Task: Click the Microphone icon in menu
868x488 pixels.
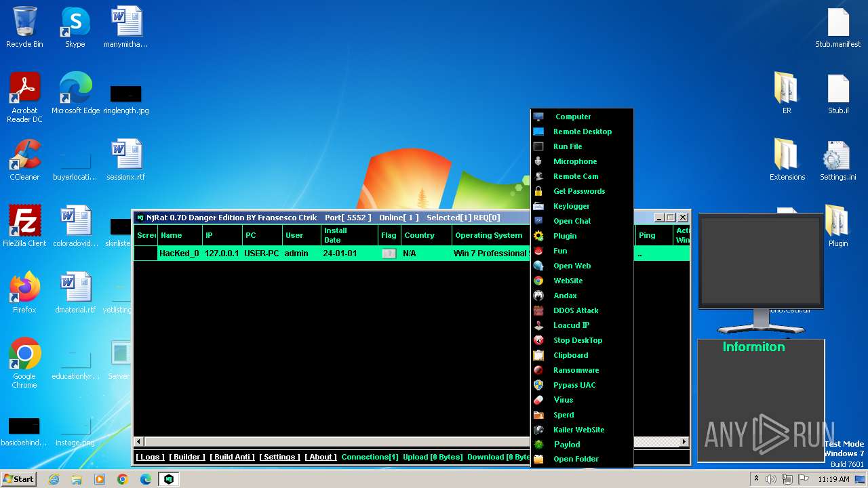Action: (x=538, y=161)
